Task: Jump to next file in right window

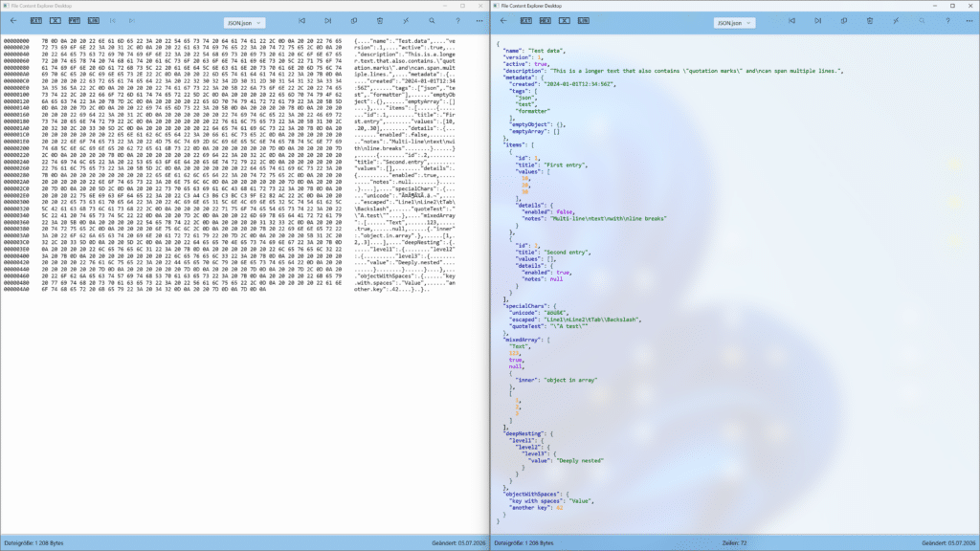Action: 818,21
